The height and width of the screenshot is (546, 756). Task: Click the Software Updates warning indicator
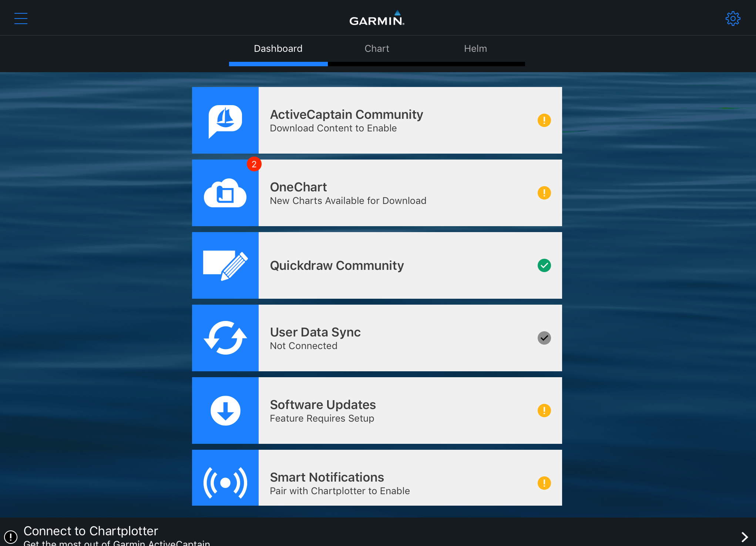(544, 411)
